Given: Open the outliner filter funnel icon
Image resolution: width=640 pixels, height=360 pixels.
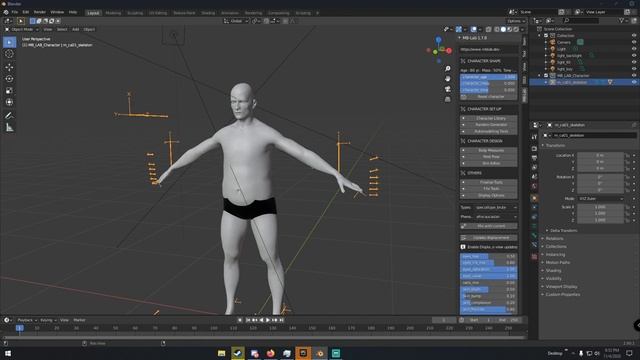Looking at the screenshot, I should pyautogui.click(x=621, y=20).
